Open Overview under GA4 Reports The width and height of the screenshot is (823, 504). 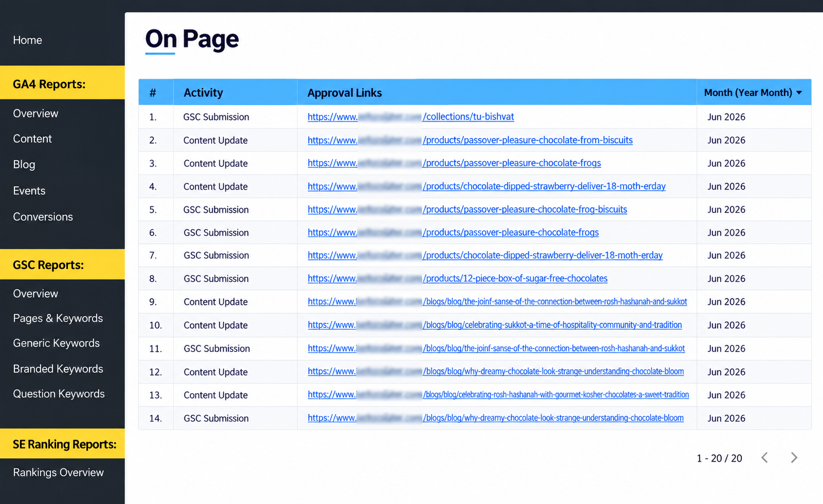pyautogui.click(x=35, y=113)
